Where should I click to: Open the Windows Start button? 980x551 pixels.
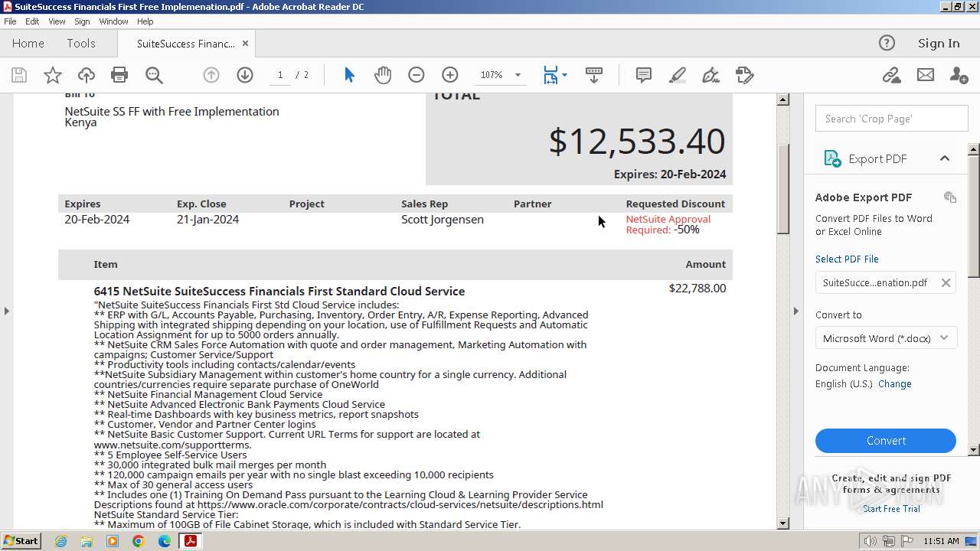point(21,541)
